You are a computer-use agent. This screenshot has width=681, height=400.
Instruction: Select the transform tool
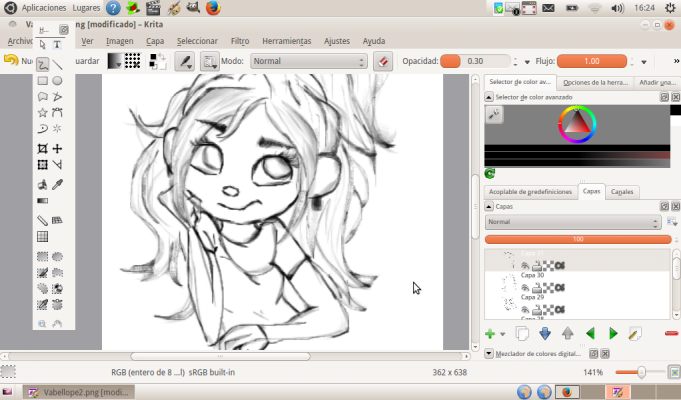click(x=43, y=165)
